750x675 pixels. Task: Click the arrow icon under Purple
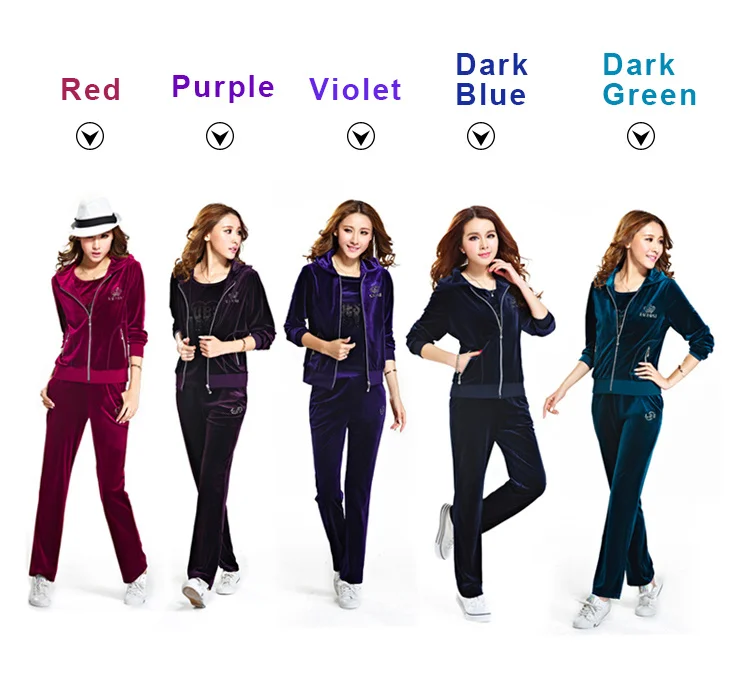tap(220, 136)
